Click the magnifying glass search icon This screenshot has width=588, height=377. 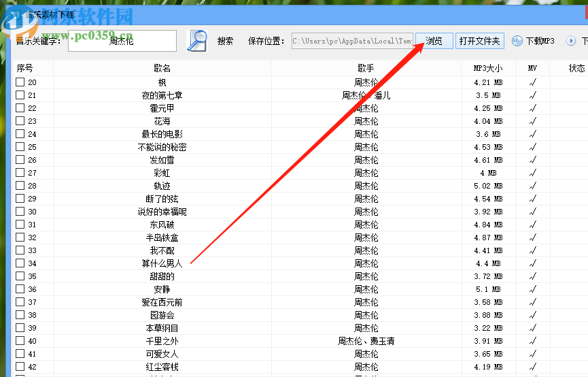197,41
